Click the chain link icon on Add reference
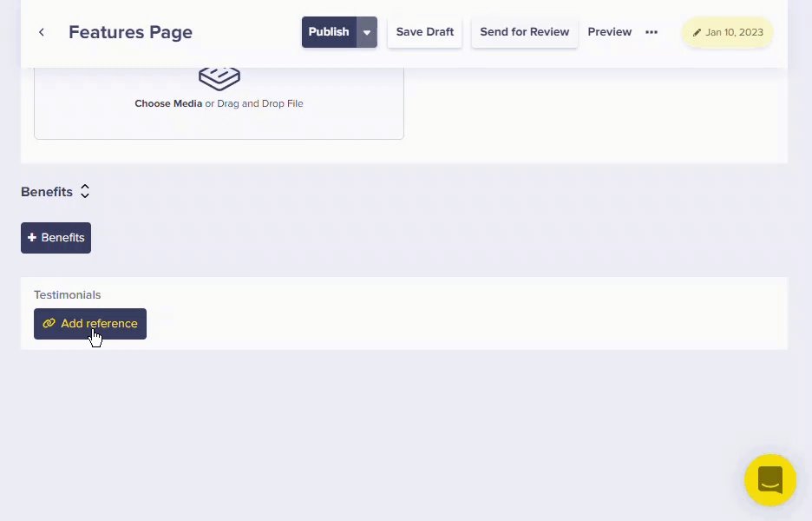 (49, 324)
